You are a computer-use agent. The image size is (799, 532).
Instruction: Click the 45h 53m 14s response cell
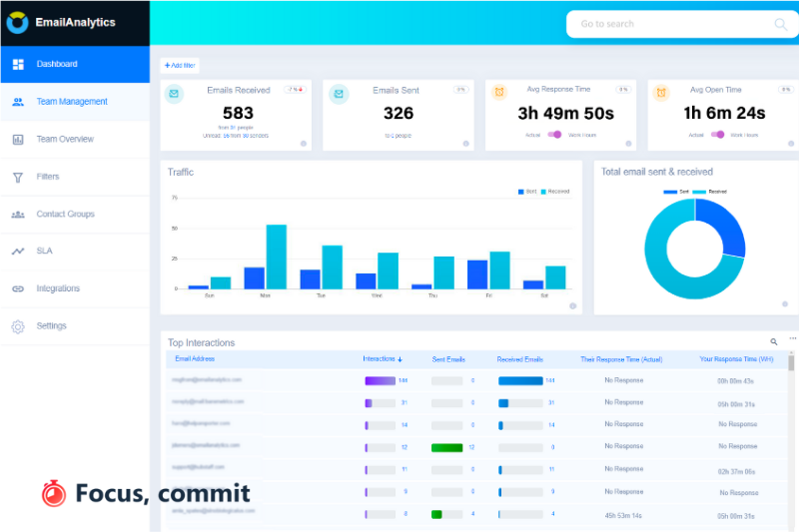click(623, 516)
